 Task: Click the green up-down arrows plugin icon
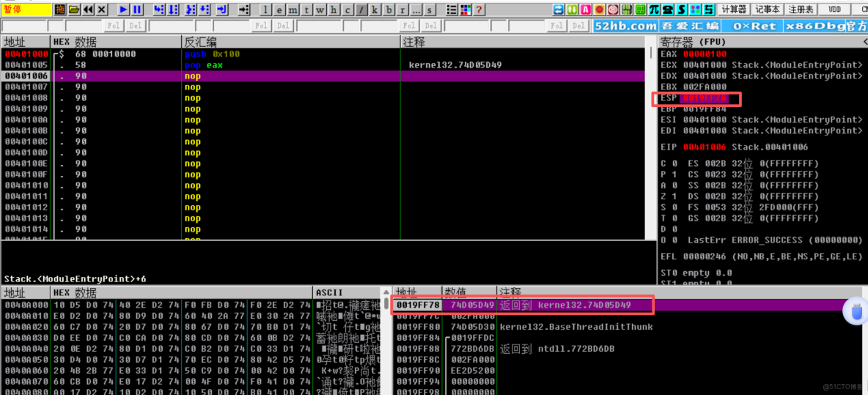pos(572,10)
